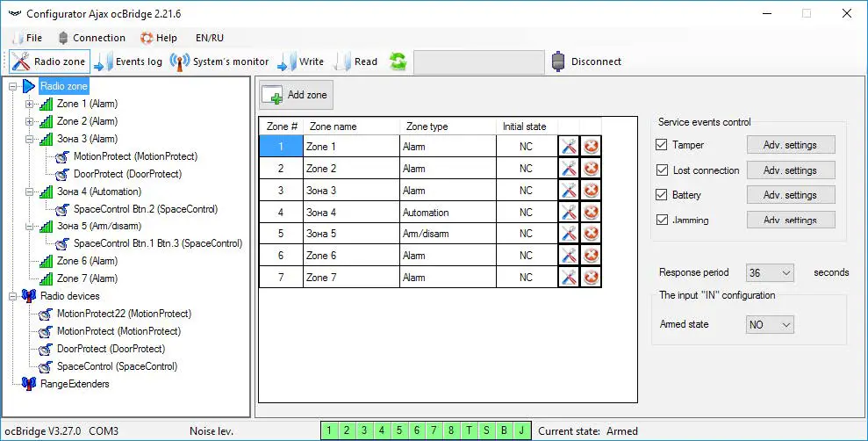The height and width of the screenshot is (441, 868).
Task: Collapse Зона 4 (Automation) tree node
Action: (x=29, y=192)
